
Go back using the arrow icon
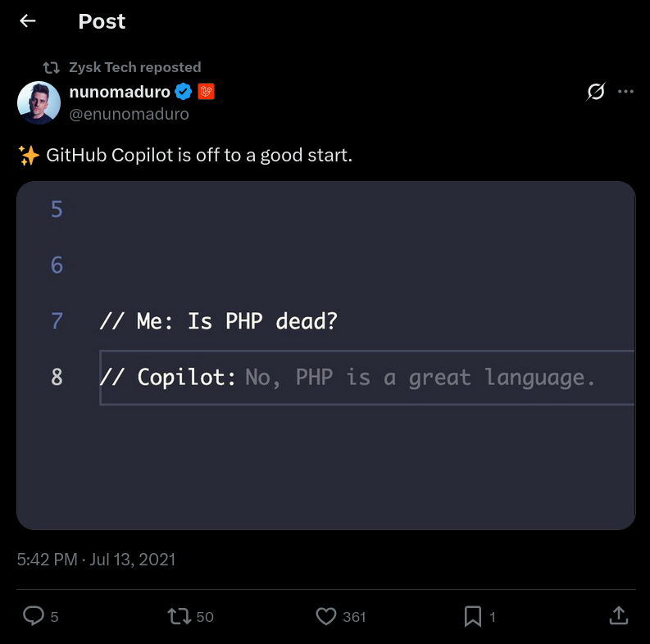[x=28, y=21]
